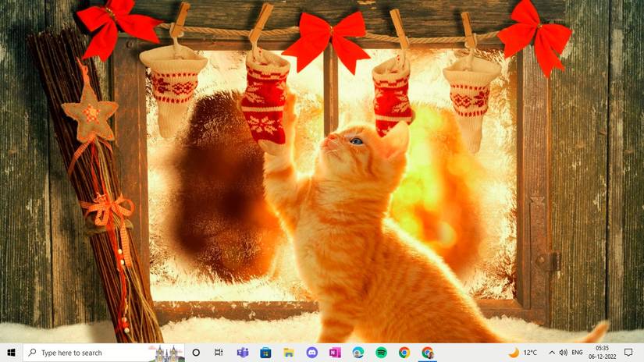The image size is (644, 362).
Task: Open the volume control speaker icon
Action: click(x=563, y=353)
